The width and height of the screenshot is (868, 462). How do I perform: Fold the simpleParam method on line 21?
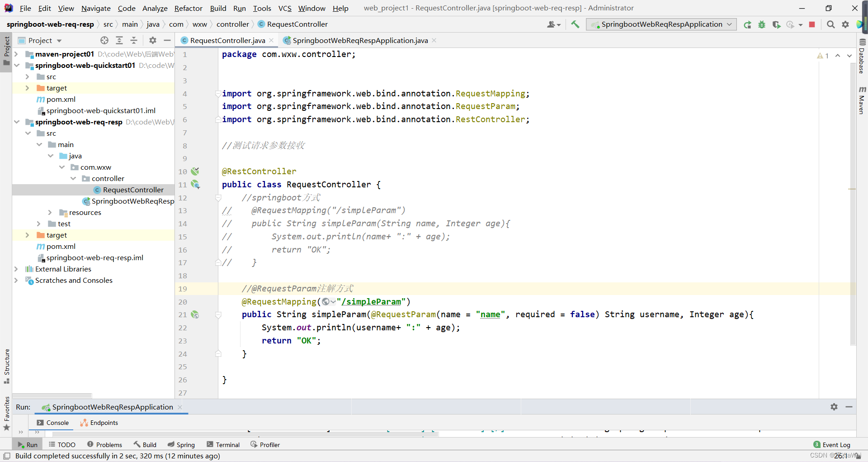[x=218, y=314]
